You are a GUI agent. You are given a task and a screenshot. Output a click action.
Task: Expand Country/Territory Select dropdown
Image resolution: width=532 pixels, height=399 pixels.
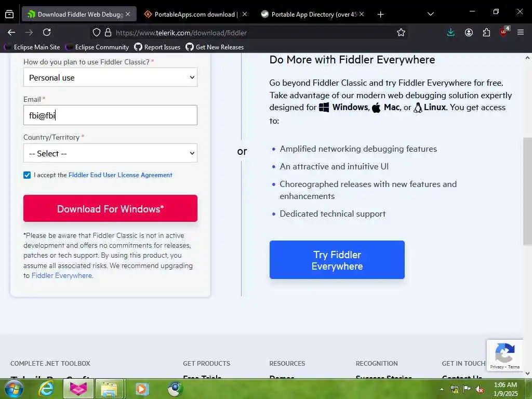click(x=110, y=153)
